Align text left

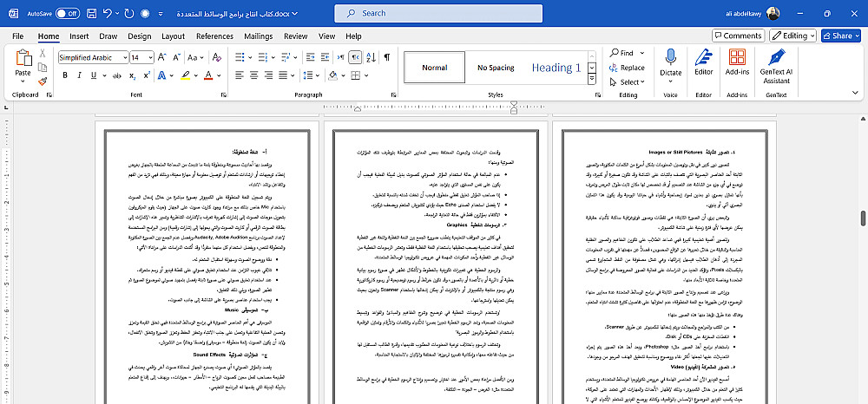tap(240, 75)
